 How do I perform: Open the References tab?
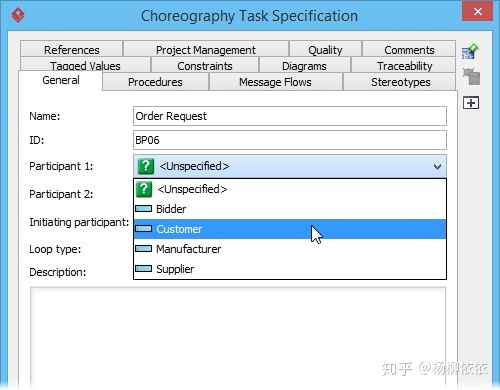click(72, 49)
